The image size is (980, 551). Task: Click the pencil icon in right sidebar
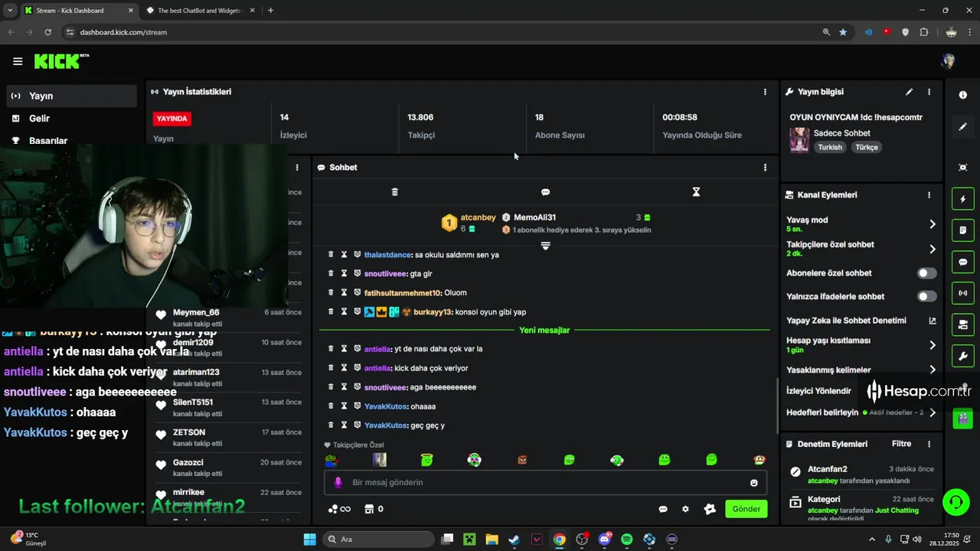tap(962, 127)
